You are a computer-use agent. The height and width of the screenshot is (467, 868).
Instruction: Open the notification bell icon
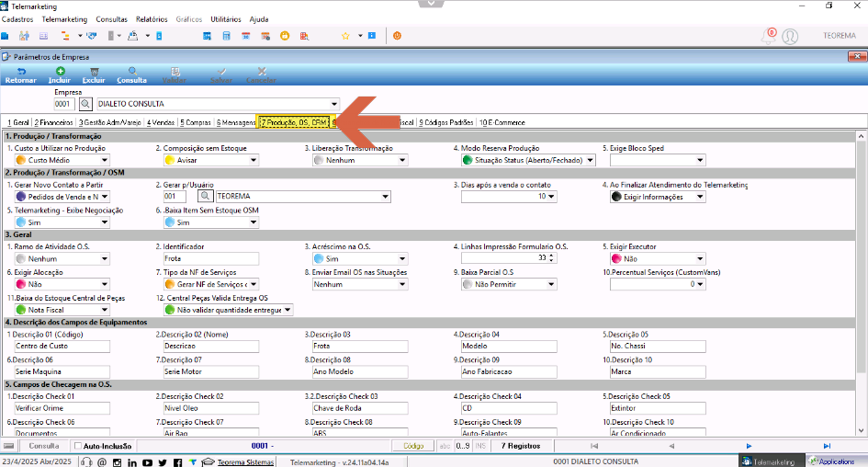pos(769,36)
